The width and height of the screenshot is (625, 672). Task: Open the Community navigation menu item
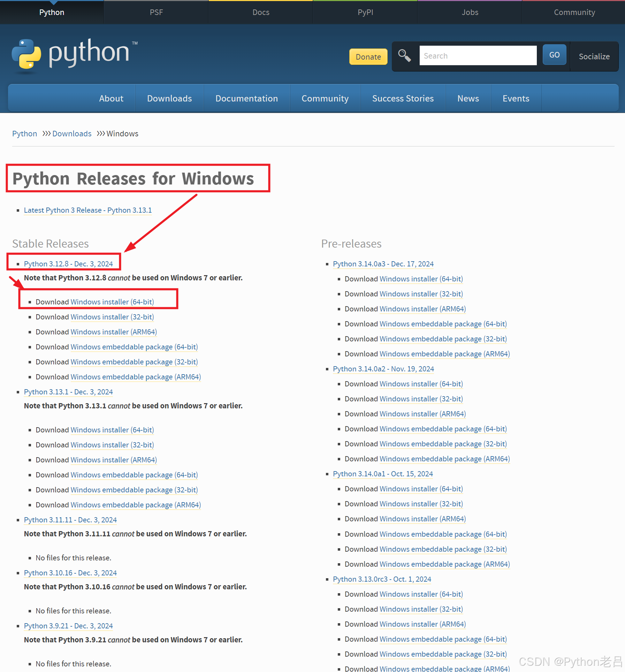click(x=325, y=98)
